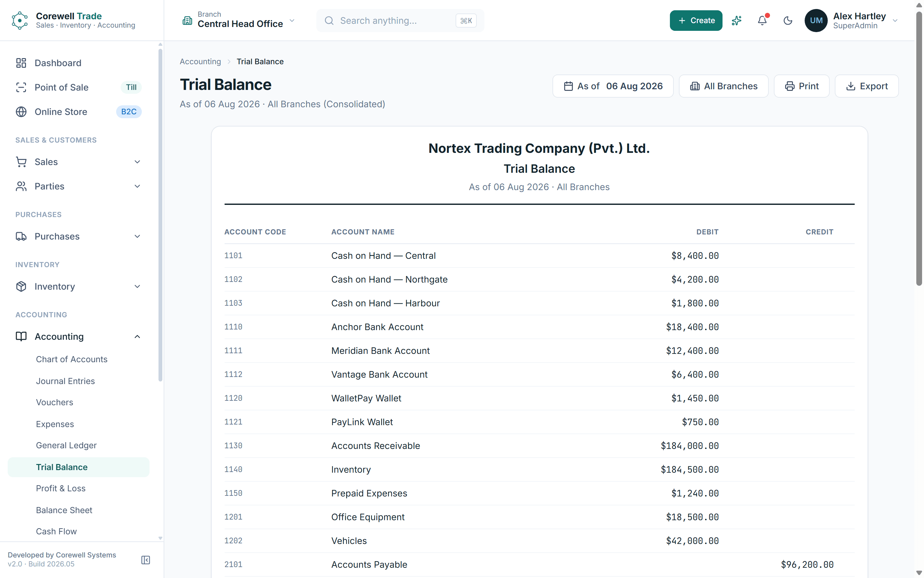Expand the Sales menu chevron

137,162
